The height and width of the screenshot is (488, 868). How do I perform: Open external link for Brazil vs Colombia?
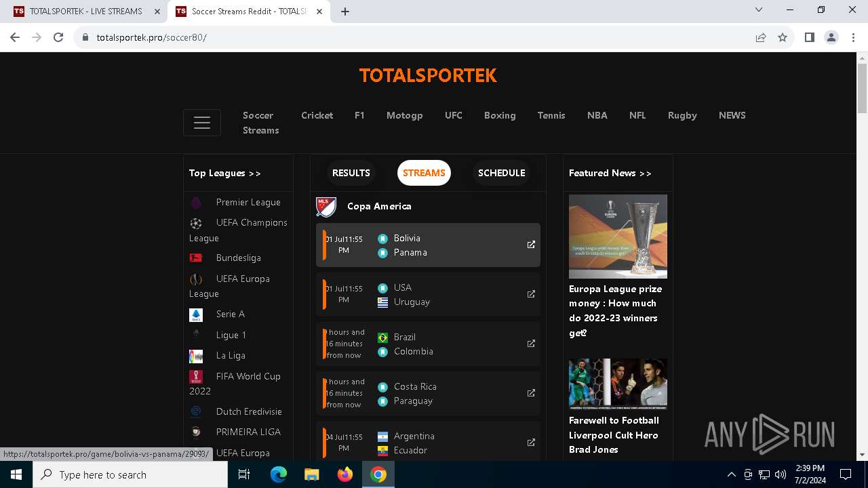click(x=531, y=344)
